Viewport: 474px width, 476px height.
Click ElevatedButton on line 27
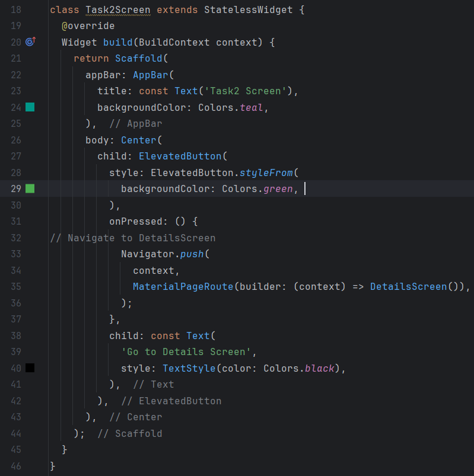point(180,156)
